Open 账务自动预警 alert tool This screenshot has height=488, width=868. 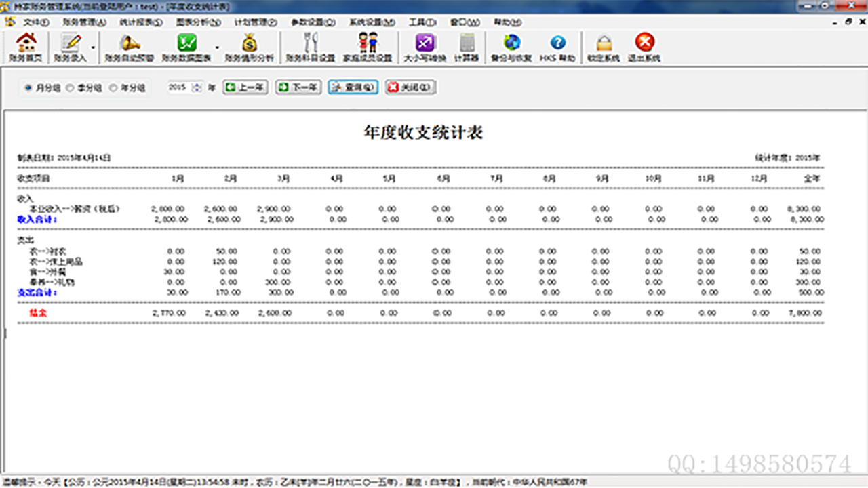tap(129, 47)
